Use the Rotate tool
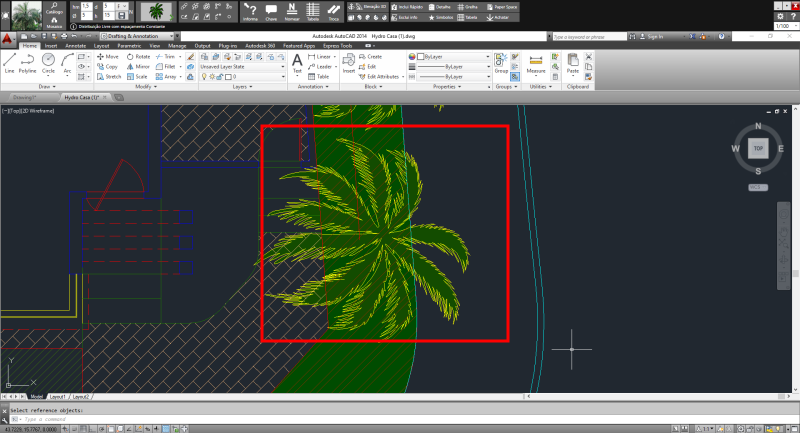Screen dimensions: 800x433 coord(139,57)
